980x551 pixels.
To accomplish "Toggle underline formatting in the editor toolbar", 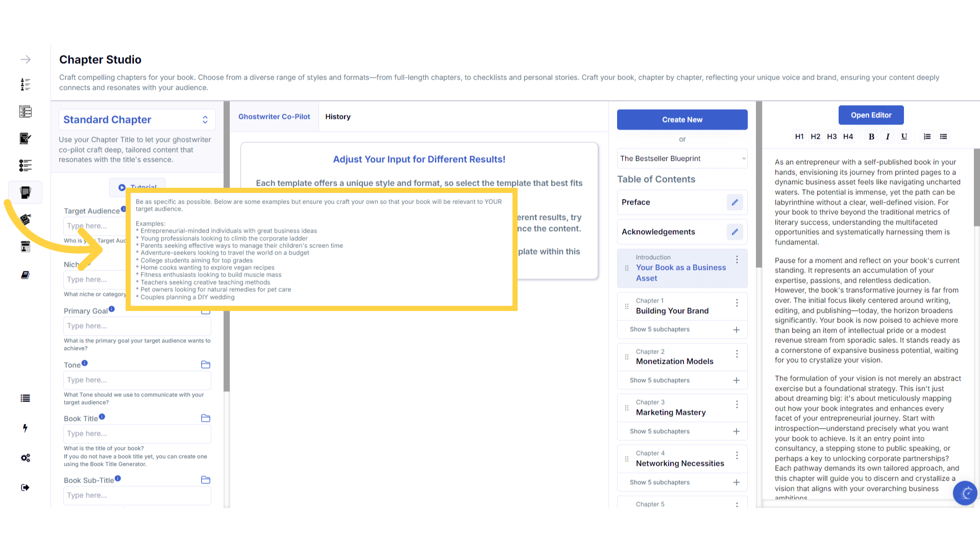I will coord(904,136).
